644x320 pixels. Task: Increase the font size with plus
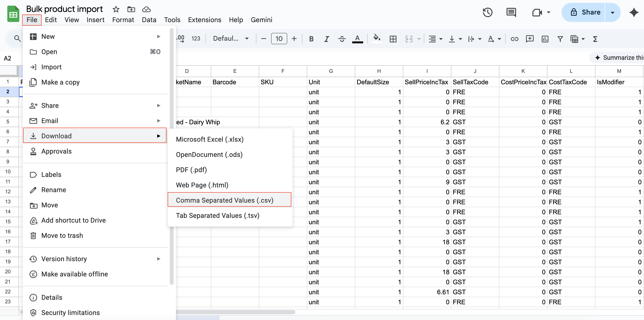pos(294,39)
